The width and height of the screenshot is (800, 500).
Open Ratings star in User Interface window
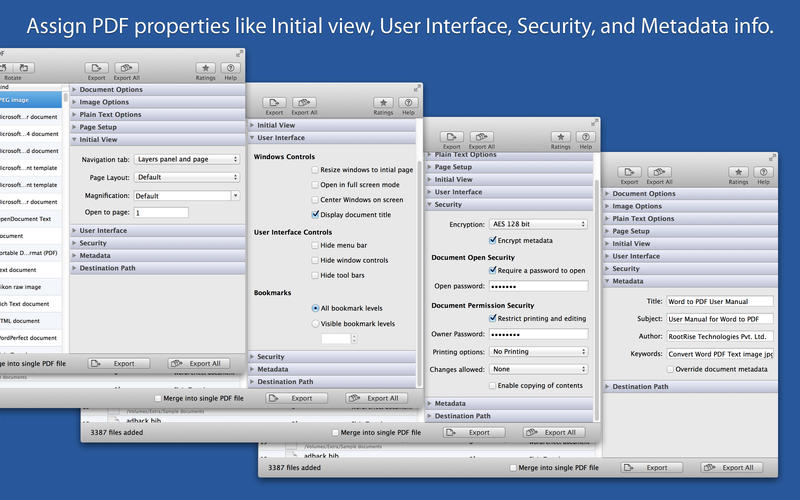pos(383,104)
